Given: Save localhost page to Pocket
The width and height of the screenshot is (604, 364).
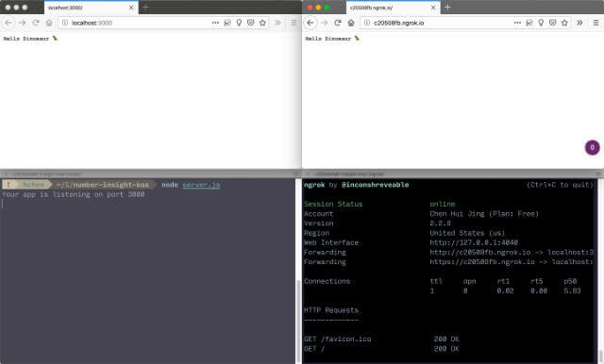Looking at the screenshot, I should click(251, 23).
